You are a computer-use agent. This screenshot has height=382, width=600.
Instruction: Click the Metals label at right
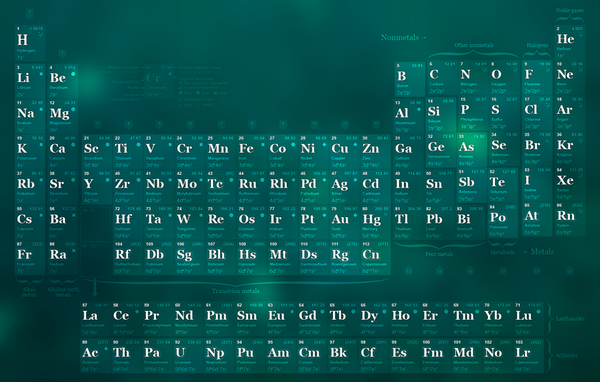click(x=539, y=251)
